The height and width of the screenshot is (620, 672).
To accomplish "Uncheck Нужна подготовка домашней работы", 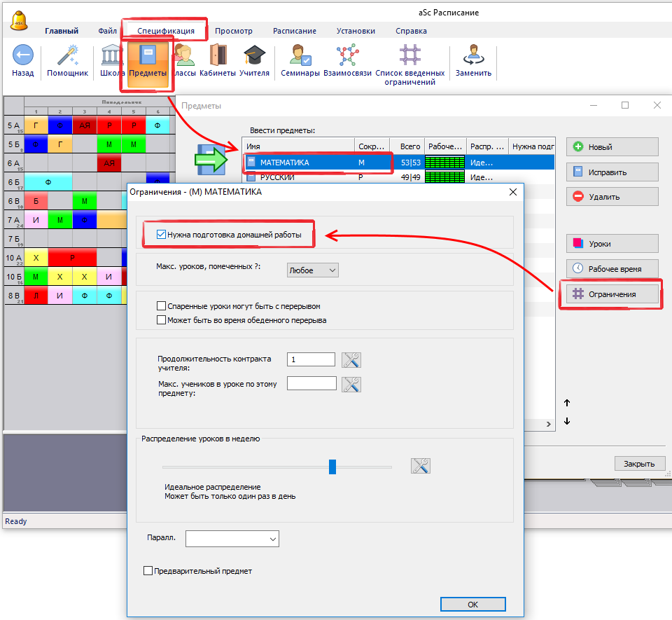I will (162, 235).
